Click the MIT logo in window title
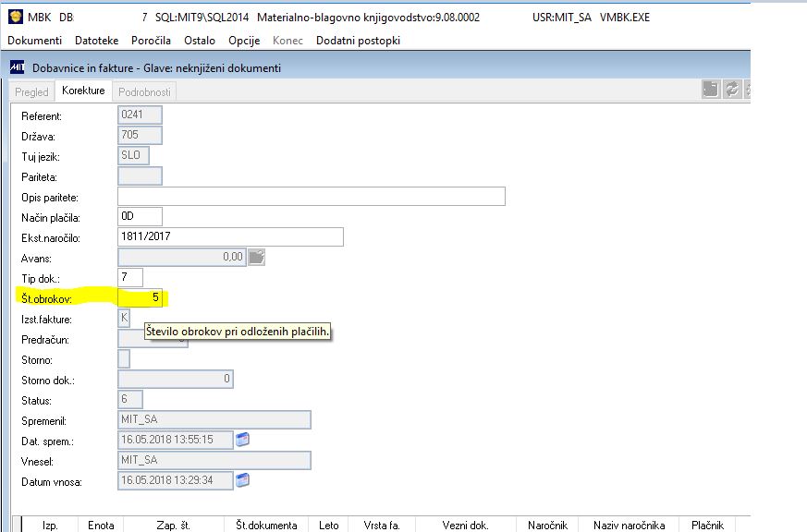807x532 pixels. pos(17,66)
